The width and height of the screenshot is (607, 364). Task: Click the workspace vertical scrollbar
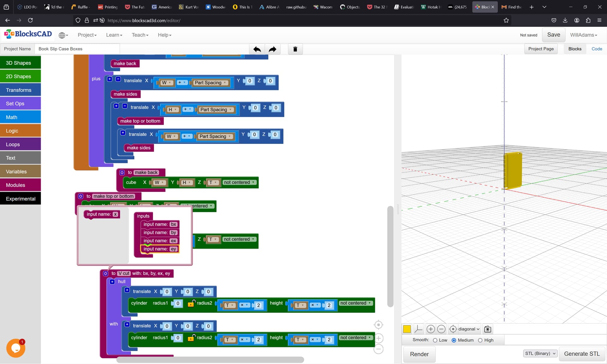(x=390, y=256)
